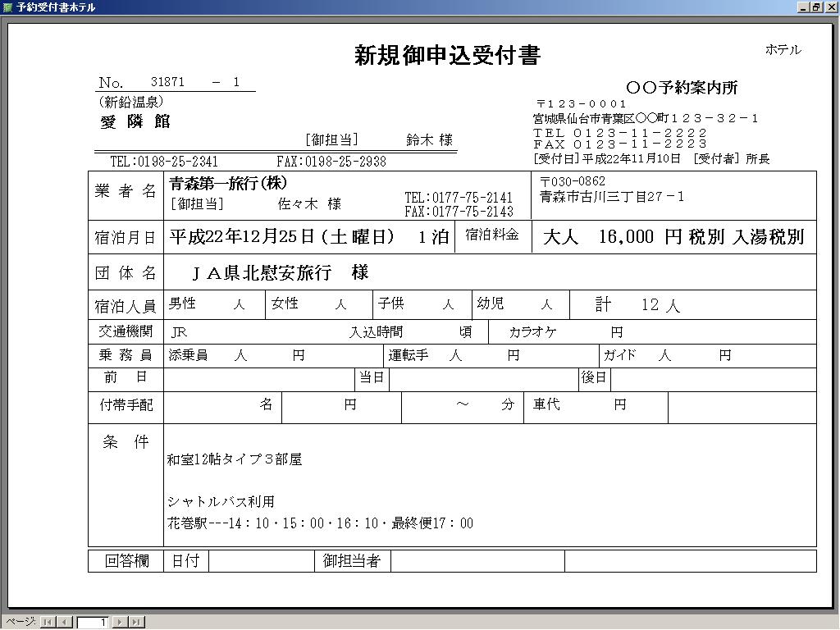Screen dimensions: 840x630
Task: Restore down the 予約受付書ホテル window
Action: tap(815, 7)
